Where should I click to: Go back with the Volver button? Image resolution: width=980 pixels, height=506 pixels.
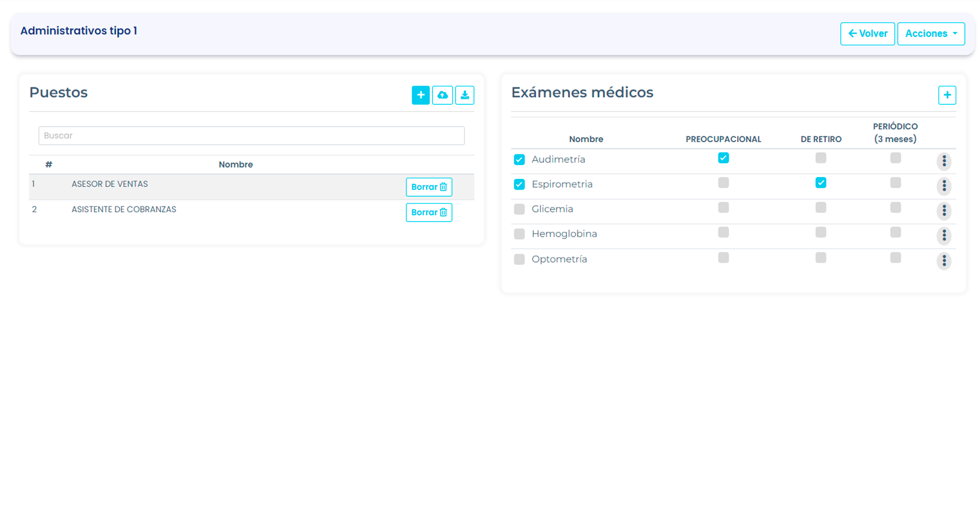(x=868, y=33)
